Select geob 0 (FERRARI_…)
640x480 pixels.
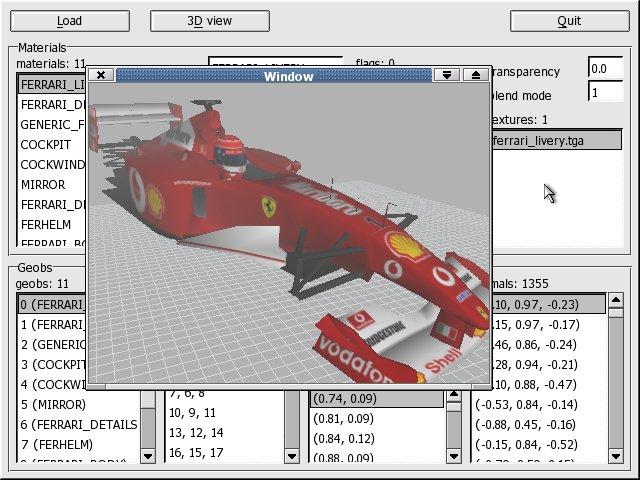52,304
